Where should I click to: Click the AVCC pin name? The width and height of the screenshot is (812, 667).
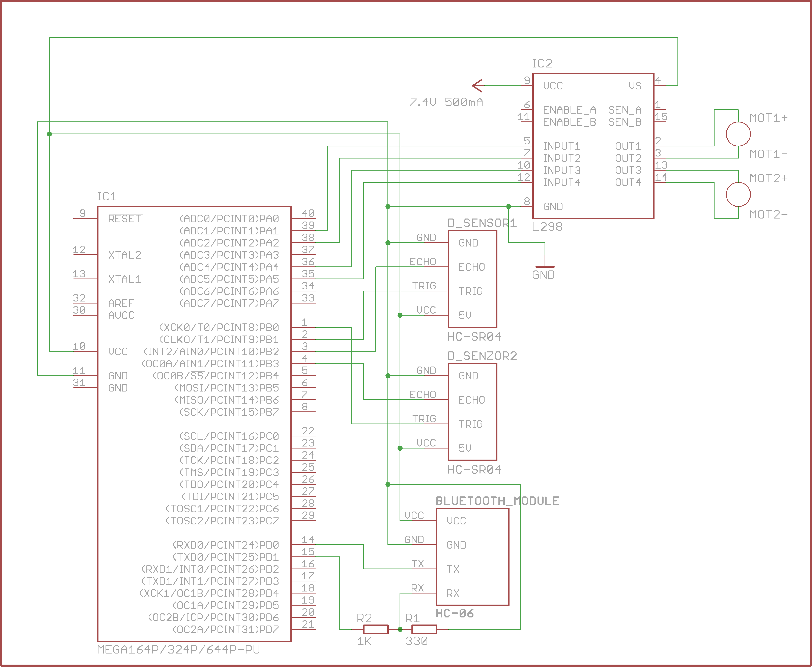[121, 315]
